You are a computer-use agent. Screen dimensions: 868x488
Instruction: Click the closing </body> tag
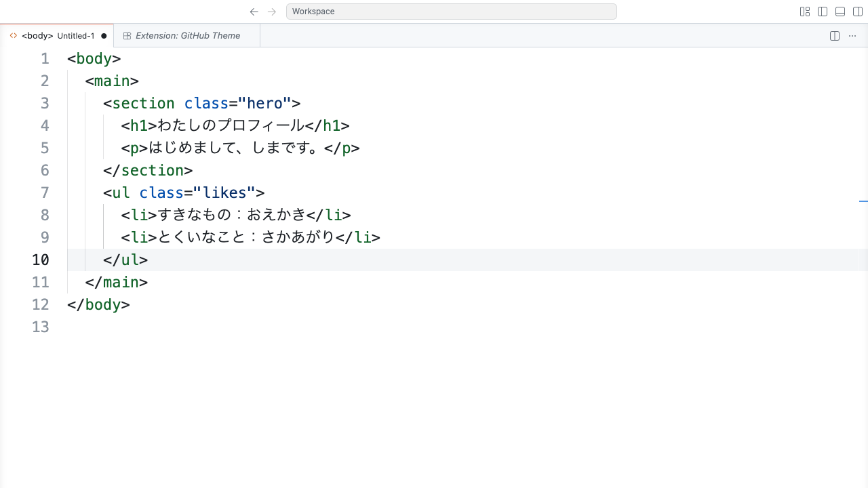pyautogui.click(x=98, y=305)
